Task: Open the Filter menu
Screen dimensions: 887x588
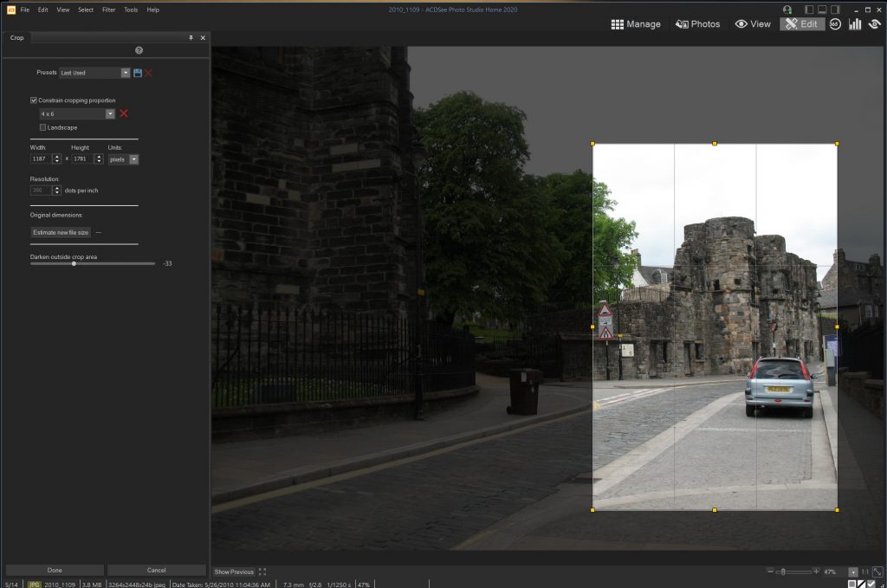Action: 108,10
